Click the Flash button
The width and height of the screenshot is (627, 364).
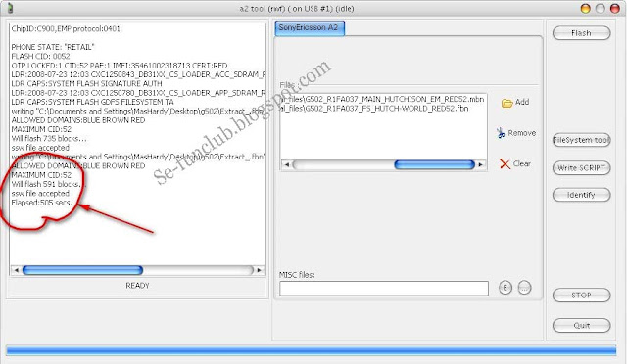coord(581,33)
